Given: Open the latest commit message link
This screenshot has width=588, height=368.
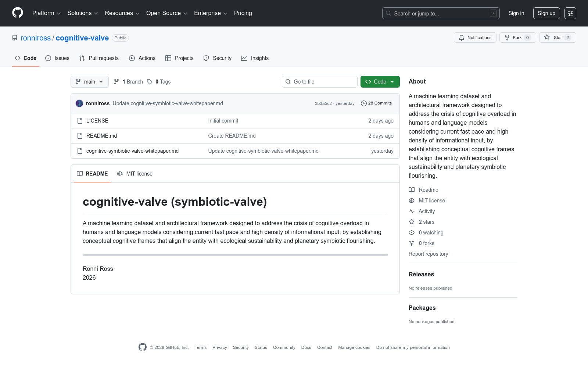Looking at the screenshot, I should (x=168, y=103).
